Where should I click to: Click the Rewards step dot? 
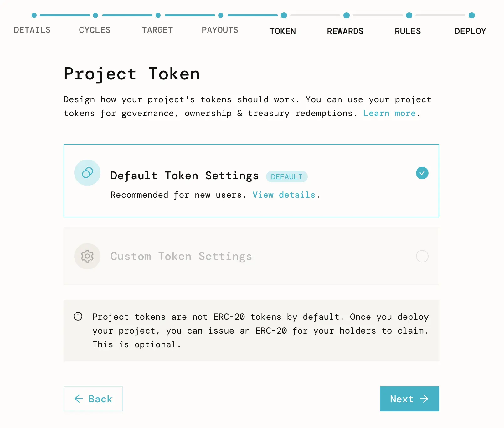(347, 15)
